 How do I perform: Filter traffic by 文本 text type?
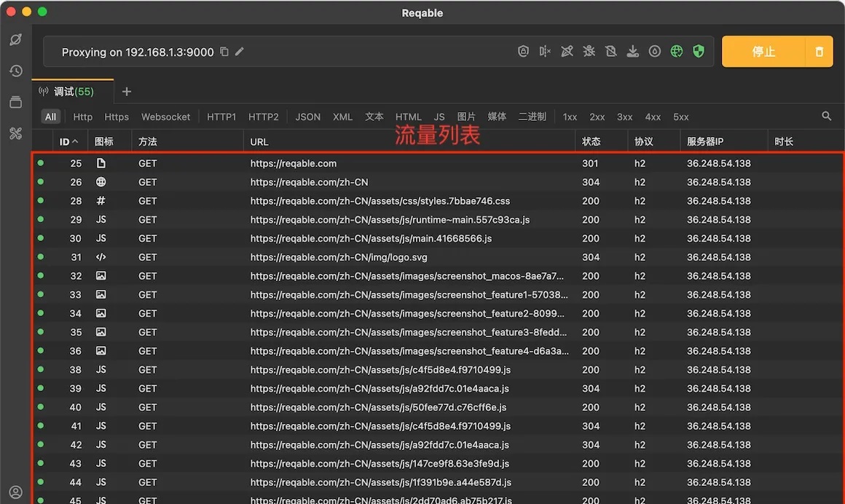pos(374,117)
